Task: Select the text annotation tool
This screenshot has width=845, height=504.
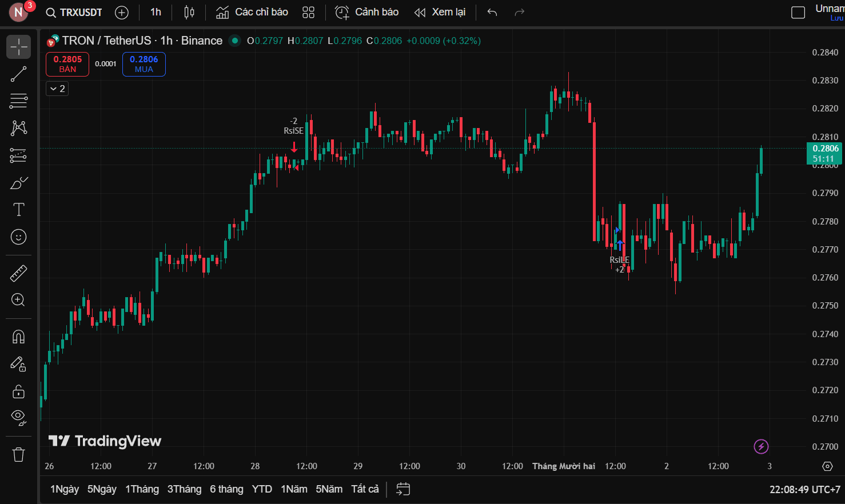Action: tap(18, 210)
